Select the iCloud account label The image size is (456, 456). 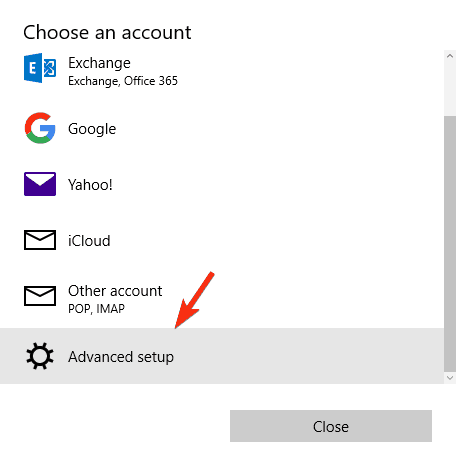coord(89,241)
